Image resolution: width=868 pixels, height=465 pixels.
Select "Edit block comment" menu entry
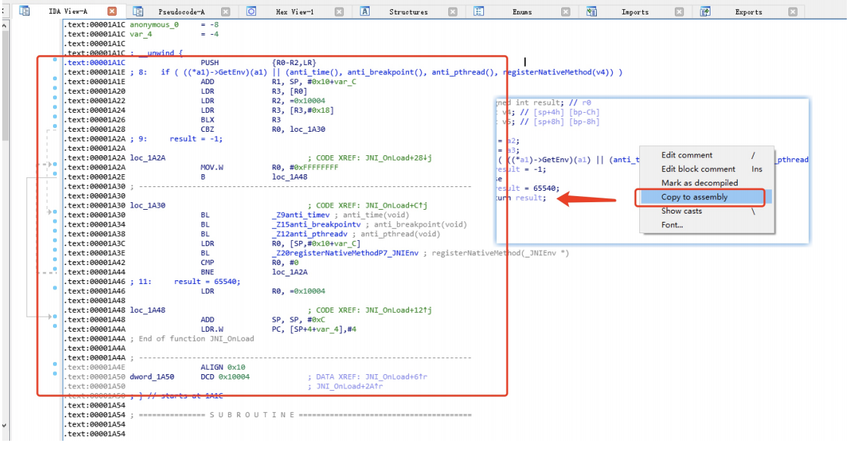coord(698,169)
